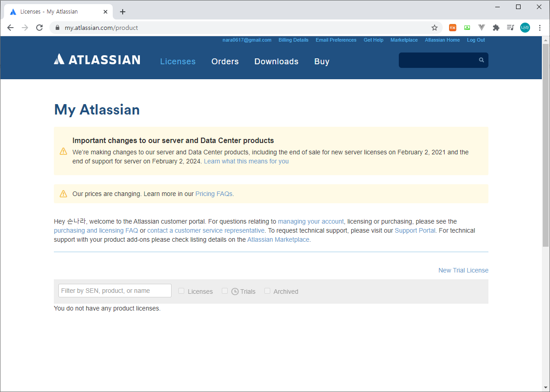Click the browser forward arrow

(x=25, y=28)
